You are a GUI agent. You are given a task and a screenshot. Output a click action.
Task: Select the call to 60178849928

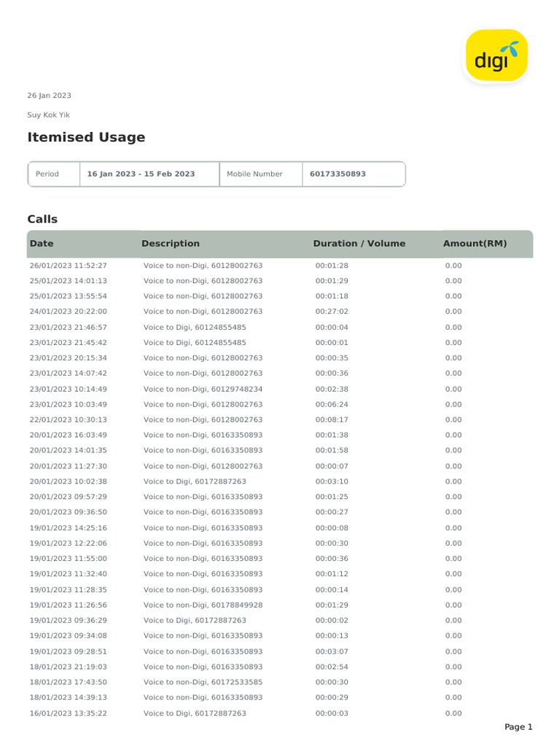203,605
